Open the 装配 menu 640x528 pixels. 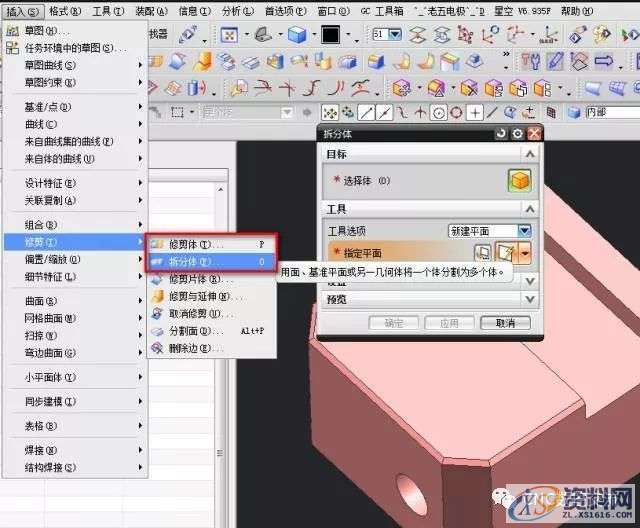151,11
